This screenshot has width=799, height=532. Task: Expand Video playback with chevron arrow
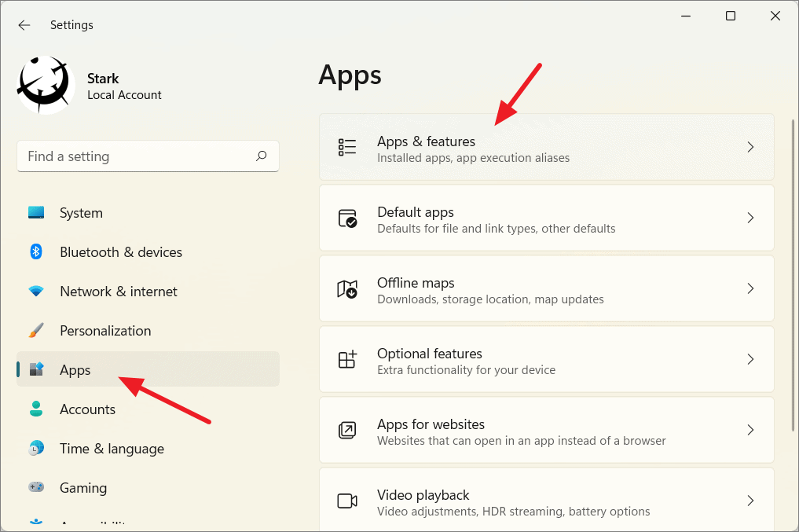(x=750, y=501)
